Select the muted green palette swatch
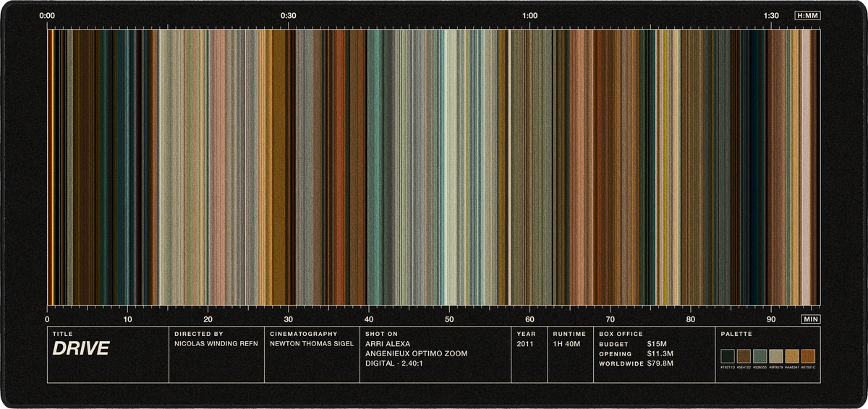The width and height of the screenshot is (868, 409). 759,356
